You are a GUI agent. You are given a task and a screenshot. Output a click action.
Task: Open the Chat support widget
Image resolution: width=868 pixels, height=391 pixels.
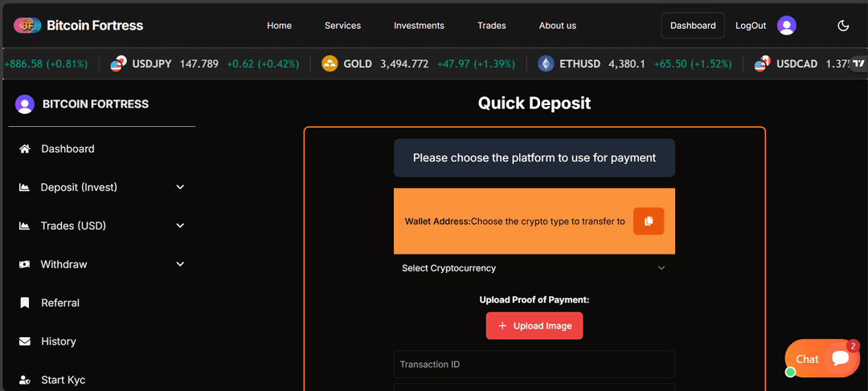pyautogui.click(x=822, y=359)
